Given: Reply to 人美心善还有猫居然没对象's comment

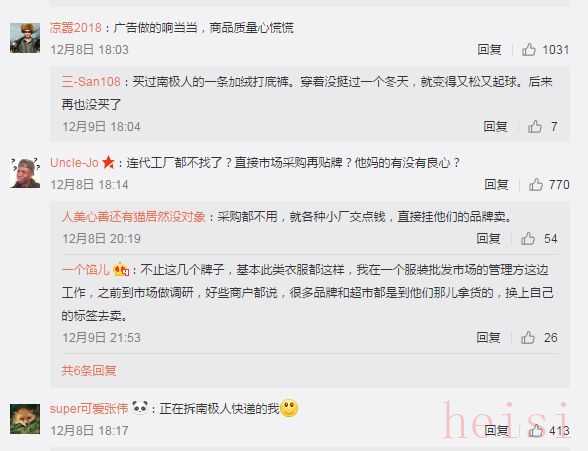Looking at the screenshot, I should click(488, 238).
